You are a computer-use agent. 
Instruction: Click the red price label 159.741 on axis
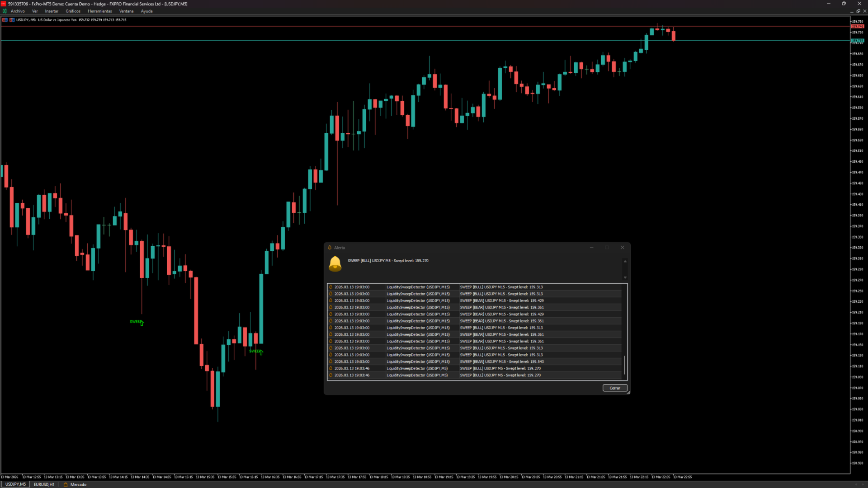pos(857,26)
